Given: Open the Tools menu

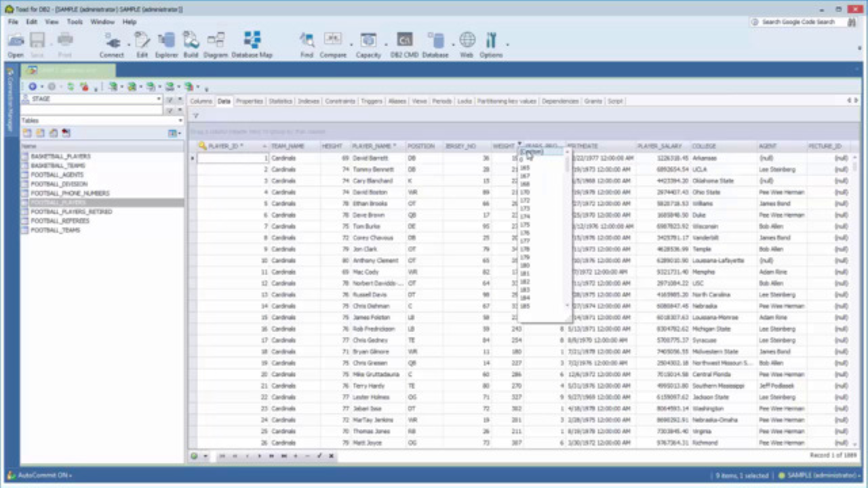Looking at the screenshot, I should 75,21.
